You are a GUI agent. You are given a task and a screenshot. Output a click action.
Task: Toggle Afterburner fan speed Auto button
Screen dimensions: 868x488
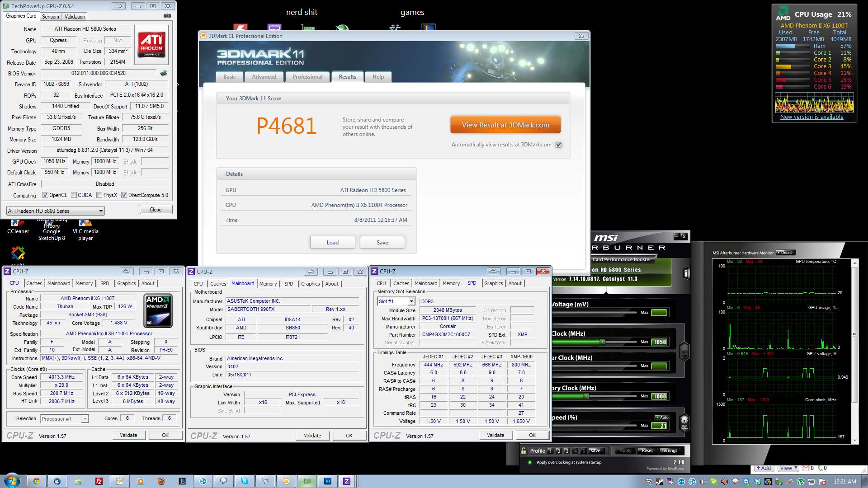pyautogui.click(x=661, y=417)
